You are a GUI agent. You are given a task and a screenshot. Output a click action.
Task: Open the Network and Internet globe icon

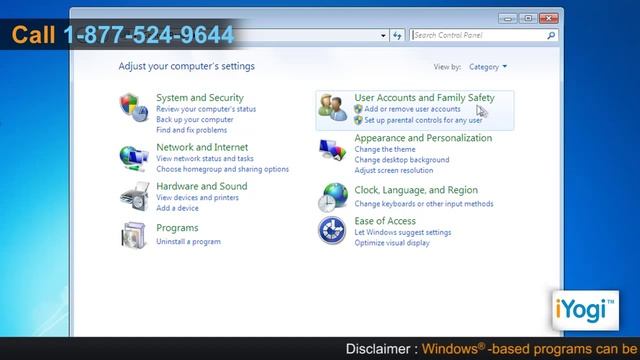pyautogui.click(x=134, y=158)
